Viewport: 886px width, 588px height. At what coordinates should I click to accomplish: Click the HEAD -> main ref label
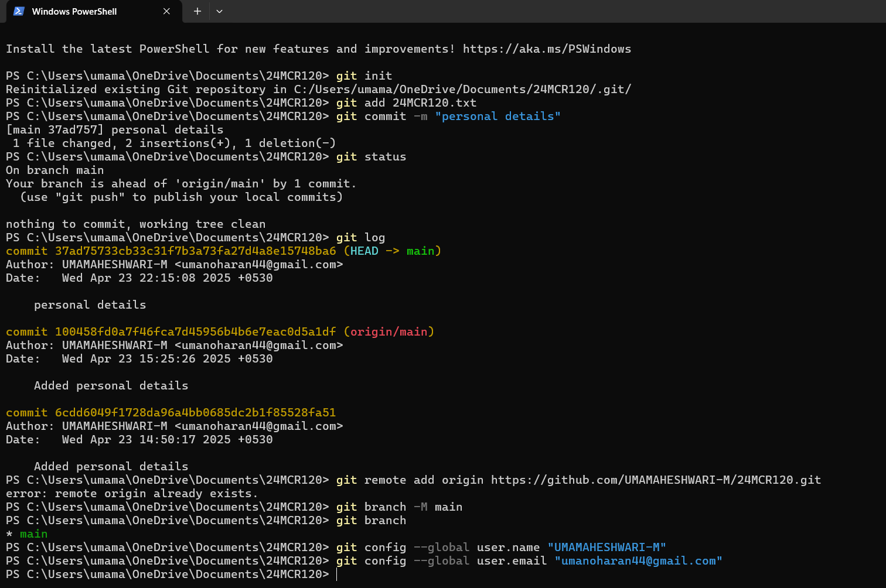click(393, 251)
